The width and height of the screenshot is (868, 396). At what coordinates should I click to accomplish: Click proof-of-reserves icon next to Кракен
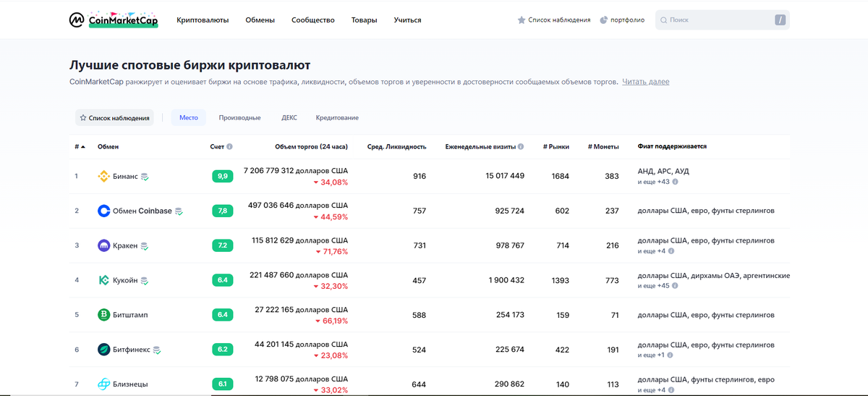click(145, 246)
